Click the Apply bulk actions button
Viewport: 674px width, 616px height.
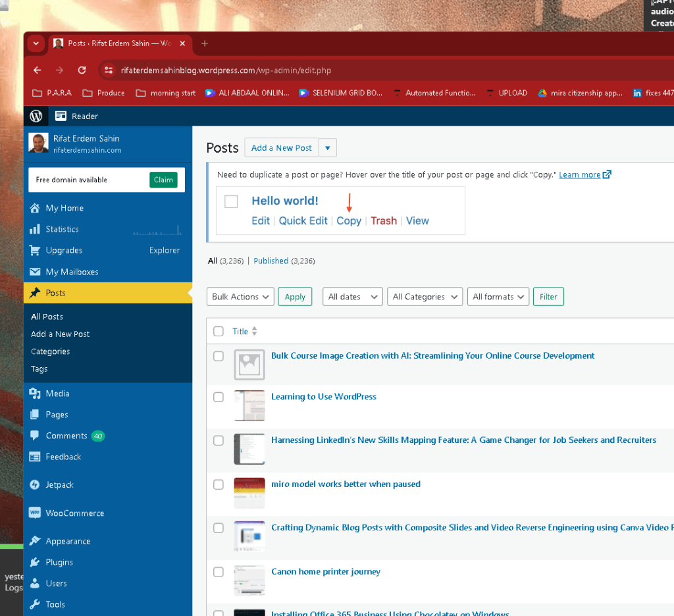click(x=295, y=297)
